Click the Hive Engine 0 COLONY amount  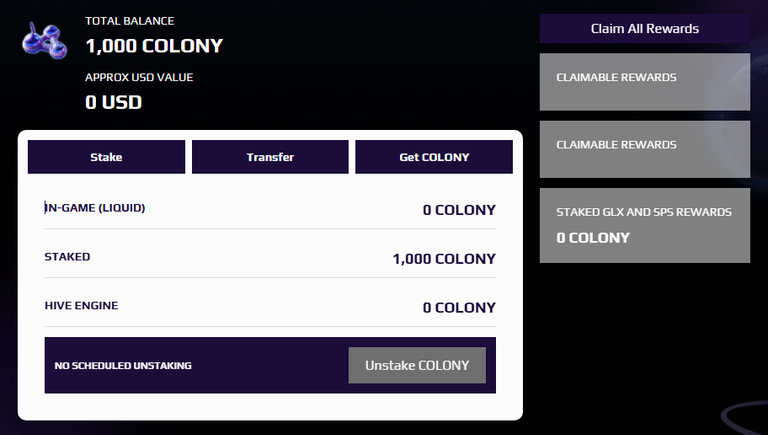459,308
